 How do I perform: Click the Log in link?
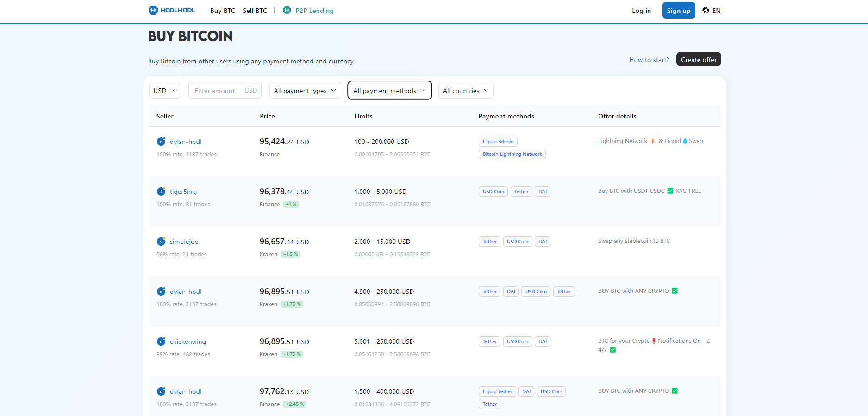[641, 11]
